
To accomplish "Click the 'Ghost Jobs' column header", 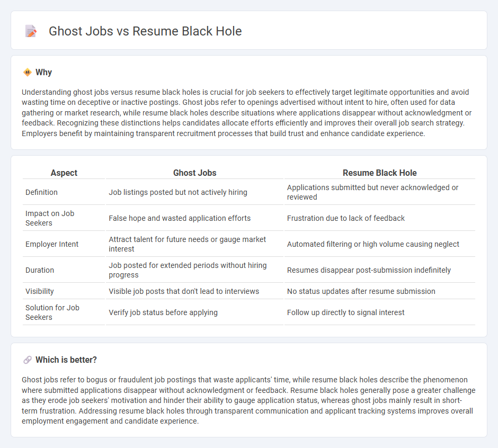I will pos(194,173).
